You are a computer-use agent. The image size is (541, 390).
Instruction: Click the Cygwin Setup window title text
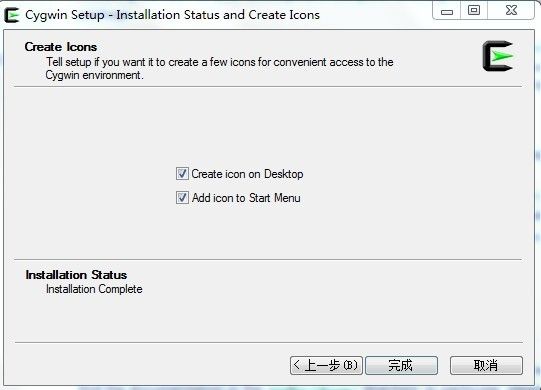click(x=173, y=15)
